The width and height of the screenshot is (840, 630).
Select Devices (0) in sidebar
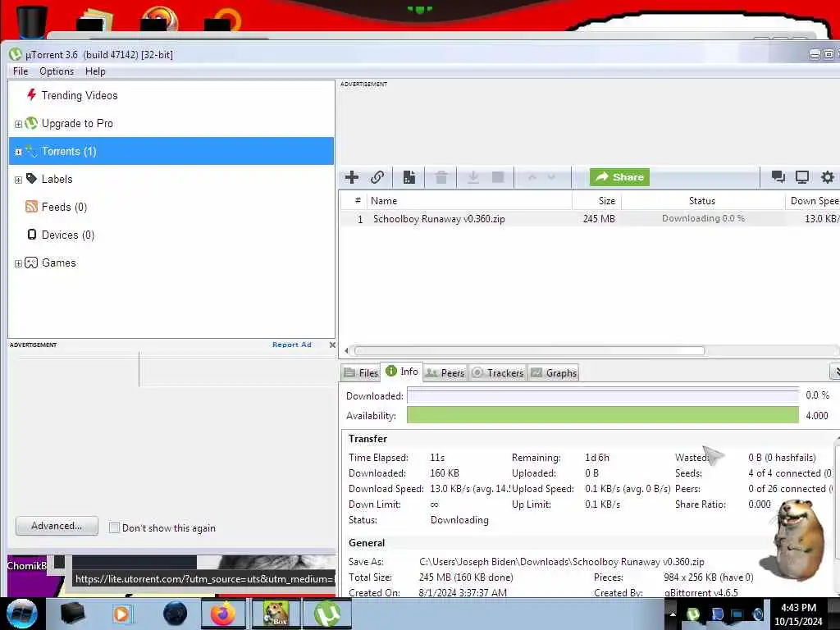tap(171, 235)
